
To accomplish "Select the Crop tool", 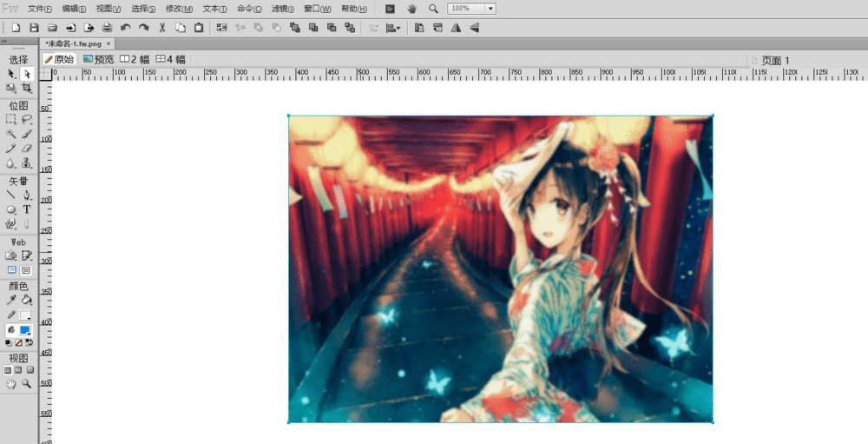I will (27, 88).
